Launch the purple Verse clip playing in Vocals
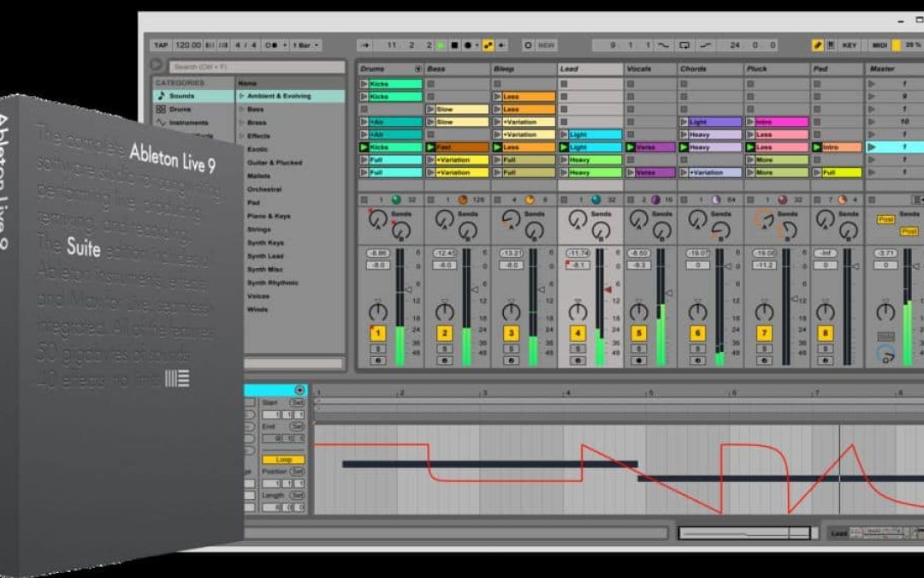The width and height of the screenshot is (924, 578). [x=631, y=147]
